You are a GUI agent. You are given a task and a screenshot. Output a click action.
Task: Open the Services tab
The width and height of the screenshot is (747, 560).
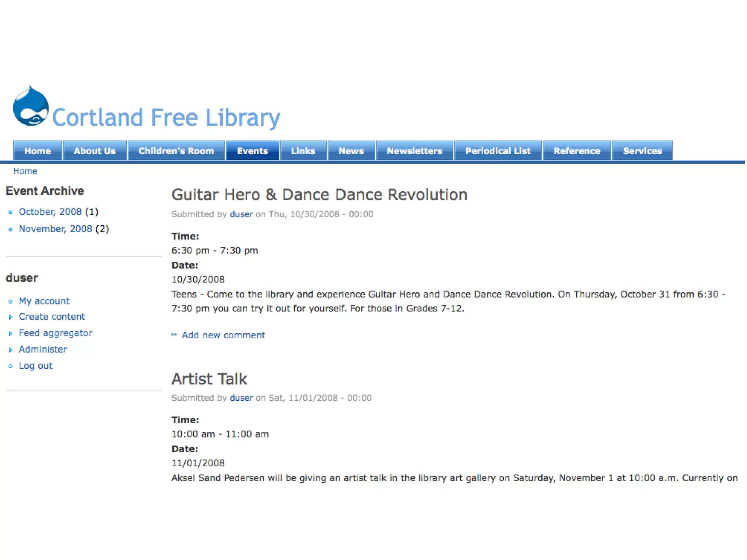pyautogui.click(x=642, y=151)
